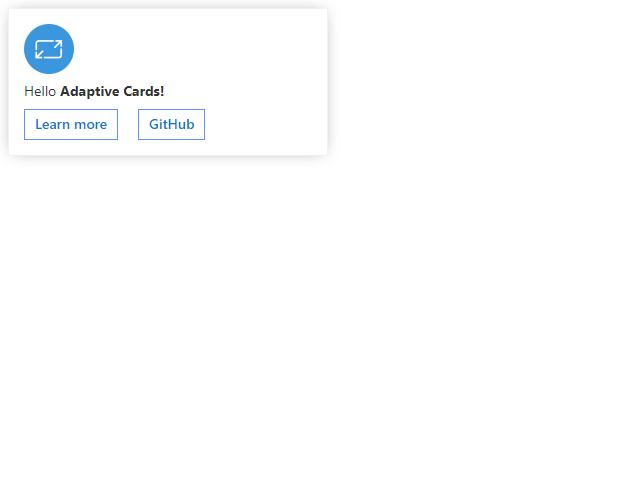The image size is (640, 480).
Task: Tap the white rectangle inside the blue circle
Action: tap(49, 49)
